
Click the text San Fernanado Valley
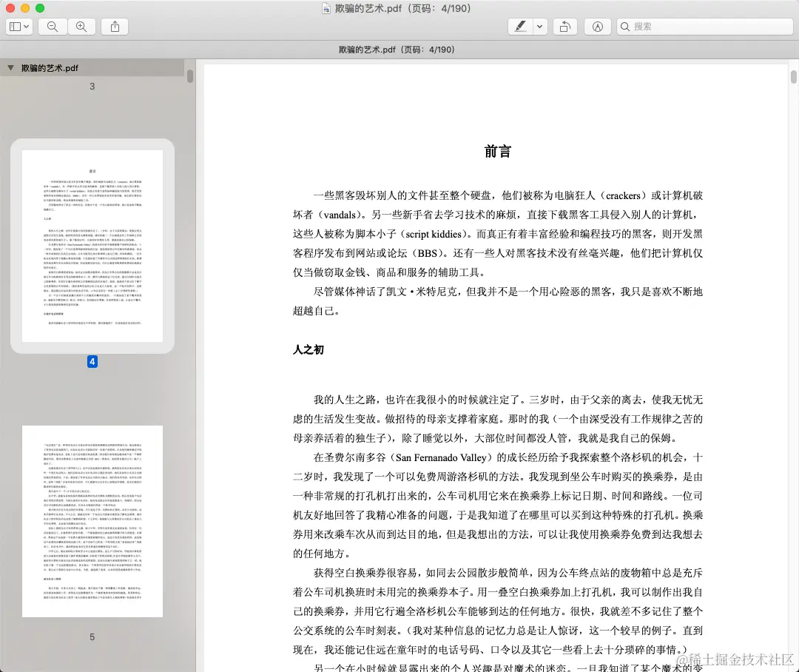441,458
